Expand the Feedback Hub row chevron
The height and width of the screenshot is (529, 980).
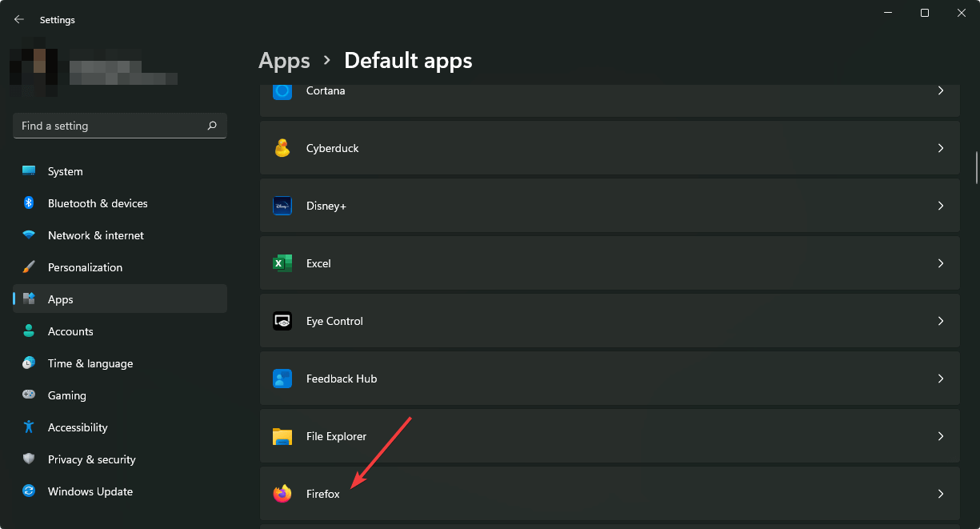[x=941, y=379]
